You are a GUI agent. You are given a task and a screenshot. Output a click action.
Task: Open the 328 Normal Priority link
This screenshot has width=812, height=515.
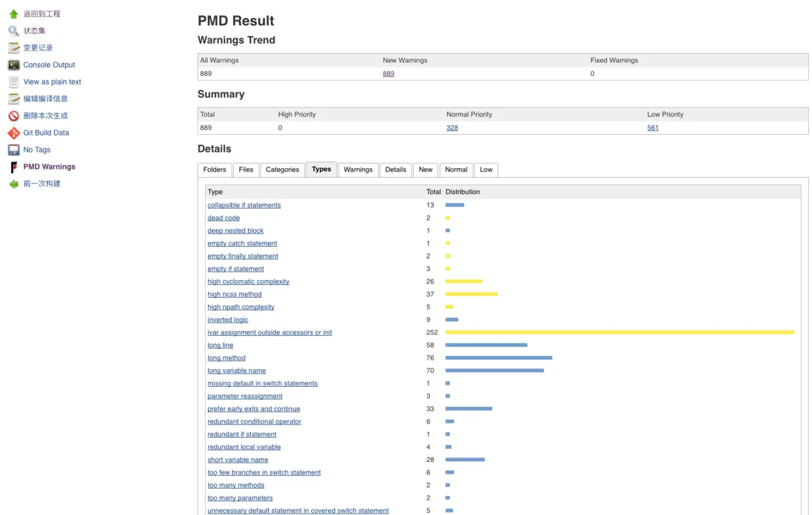452,128
